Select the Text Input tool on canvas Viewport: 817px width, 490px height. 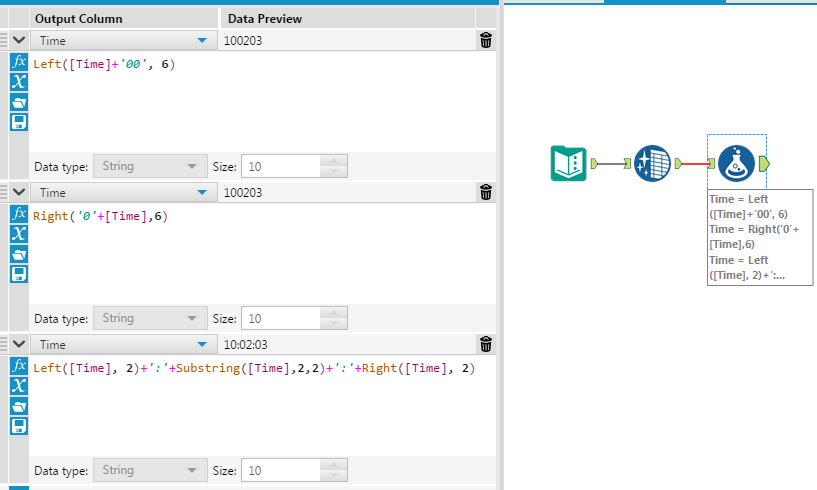tap(568, 164)
